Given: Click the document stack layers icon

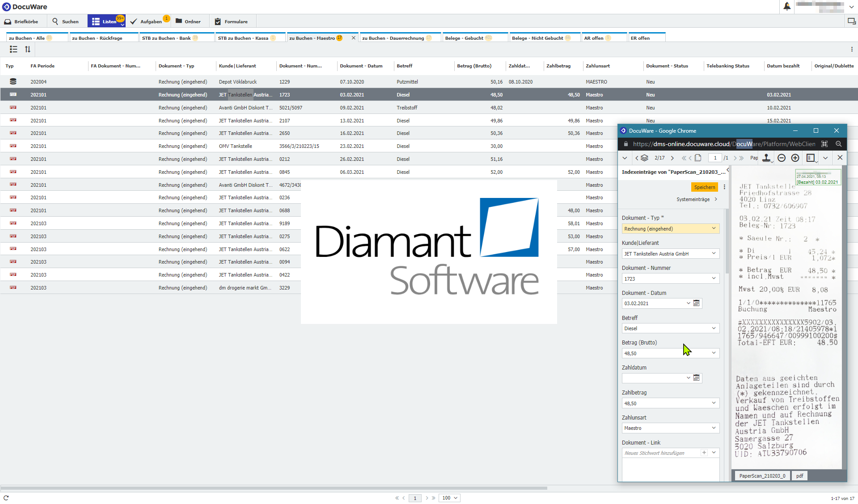Looking at the screenshot, I should (644, 158).
